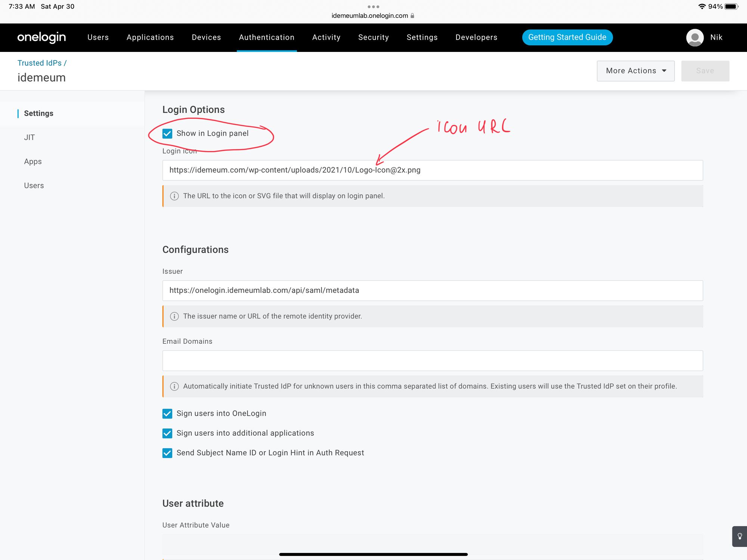Open the Users menu
This screenshot has width=747, height=560.
[98, 37]
